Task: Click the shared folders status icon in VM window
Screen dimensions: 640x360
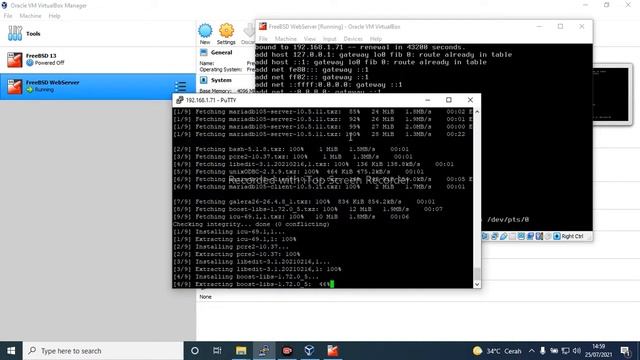Action: click(512, 236)
